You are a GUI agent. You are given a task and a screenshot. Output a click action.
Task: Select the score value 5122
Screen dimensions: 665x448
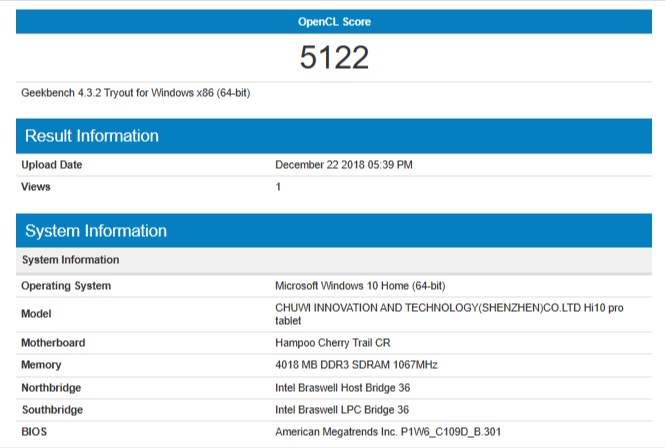tap(334, 57)
